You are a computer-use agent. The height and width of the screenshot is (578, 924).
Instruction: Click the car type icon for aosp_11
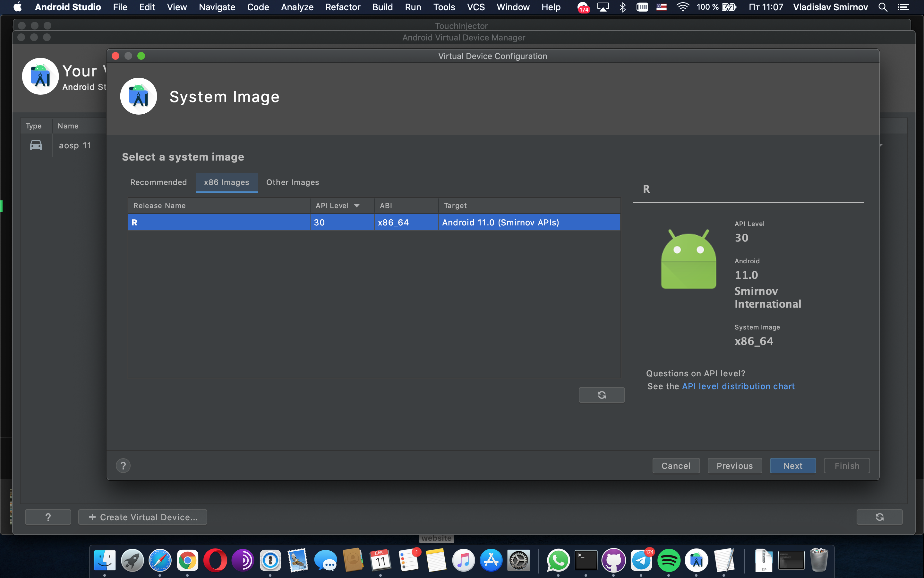coord(36,145)
